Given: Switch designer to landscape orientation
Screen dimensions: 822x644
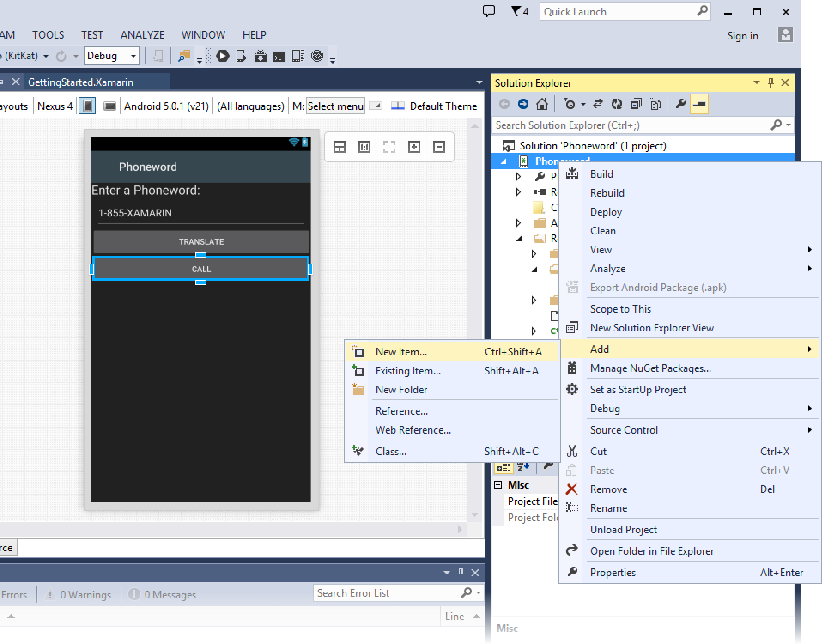Looking at the screenshot, I should click(110, 106).
